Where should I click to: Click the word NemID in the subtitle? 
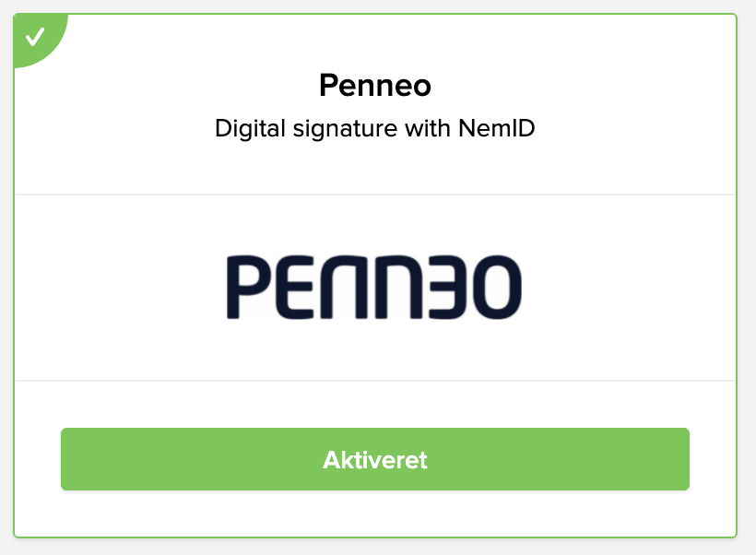point(496,128)
